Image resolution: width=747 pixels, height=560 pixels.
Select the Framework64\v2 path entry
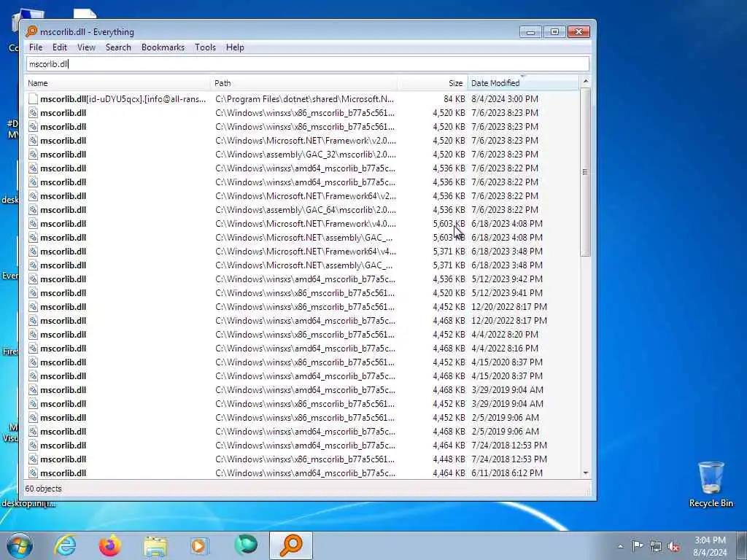tap(306, 195)
